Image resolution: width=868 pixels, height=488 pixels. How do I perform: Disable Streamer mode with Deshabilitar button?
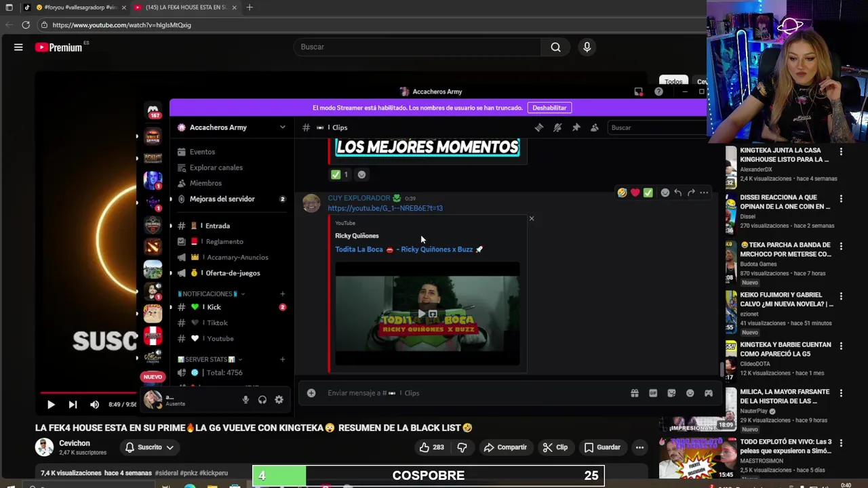click(549, 108)
